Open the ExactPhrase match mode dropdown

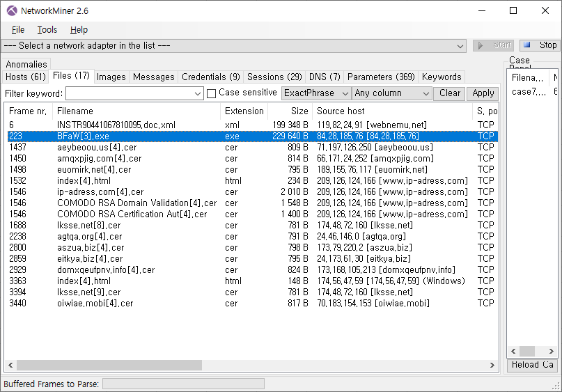pos(316,93)
